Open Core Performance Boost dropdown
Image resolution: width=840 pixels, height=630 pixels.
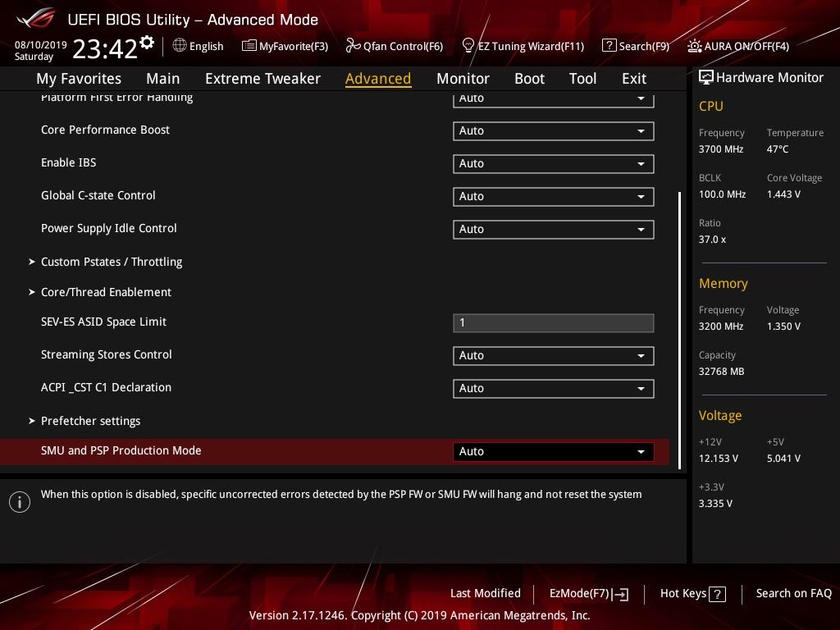pos(554,130)
